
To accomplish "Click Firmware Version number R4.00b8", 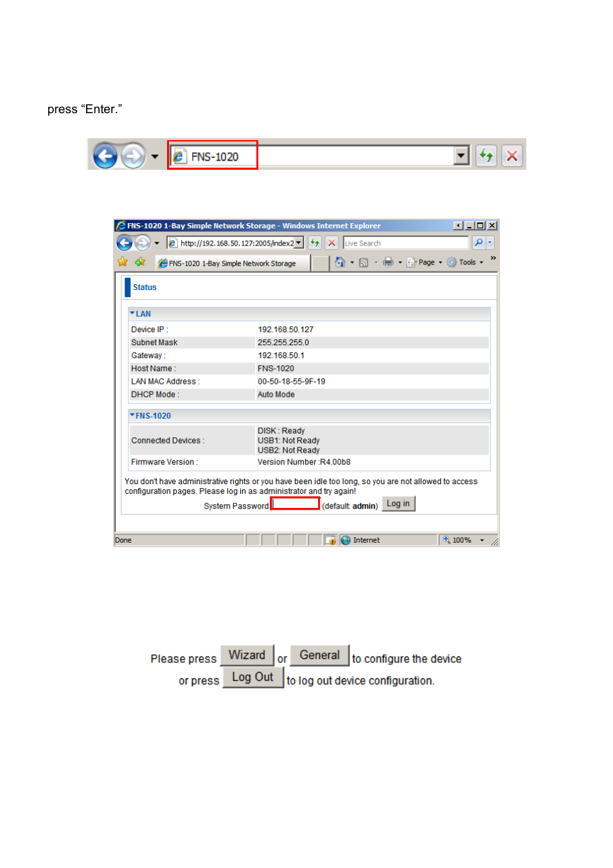I will [335, 462].
